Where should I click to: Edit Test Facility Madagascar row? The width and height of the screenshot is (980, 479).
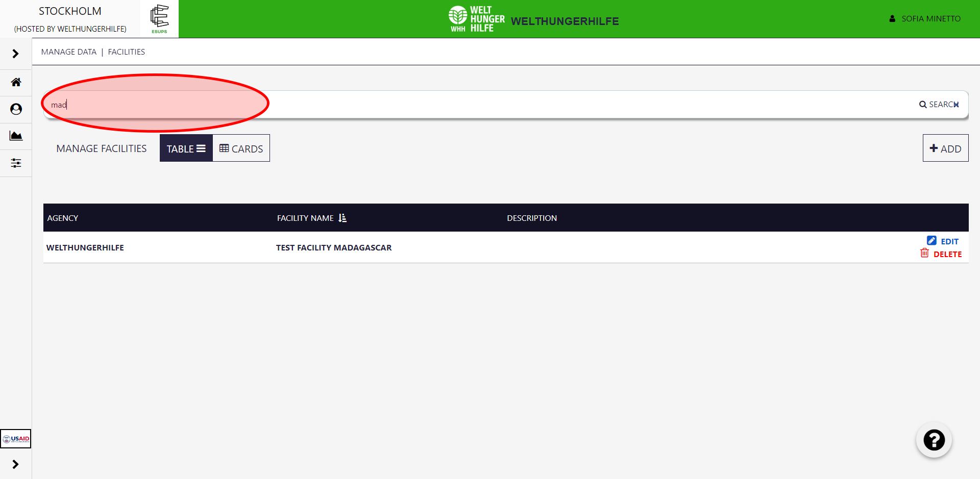[x=943, y=241]
